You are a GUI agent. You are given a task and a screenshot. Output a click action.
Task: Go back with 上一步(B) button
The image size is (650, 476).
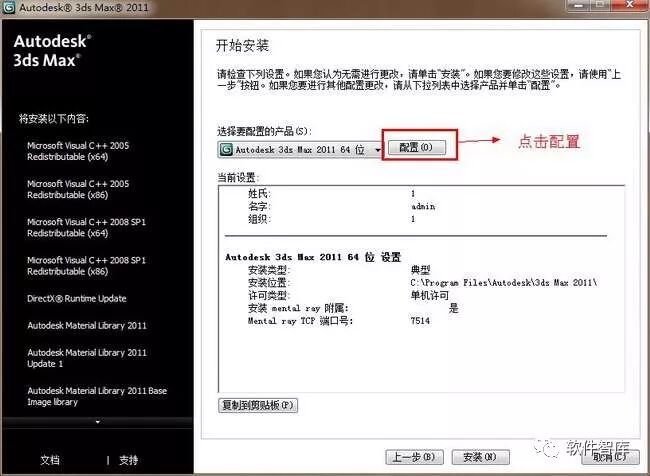(414, 457)
